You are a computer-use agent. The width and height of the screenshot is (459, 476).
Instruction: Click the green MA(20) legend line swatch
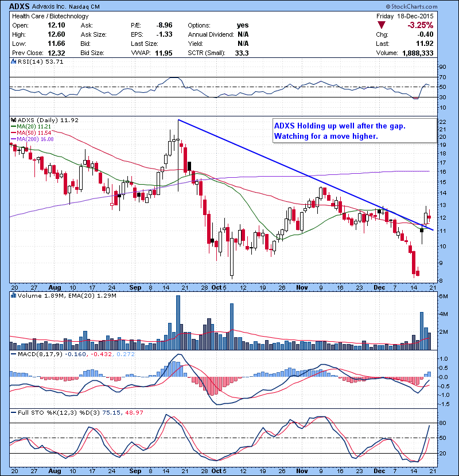[x=13, y=127]
